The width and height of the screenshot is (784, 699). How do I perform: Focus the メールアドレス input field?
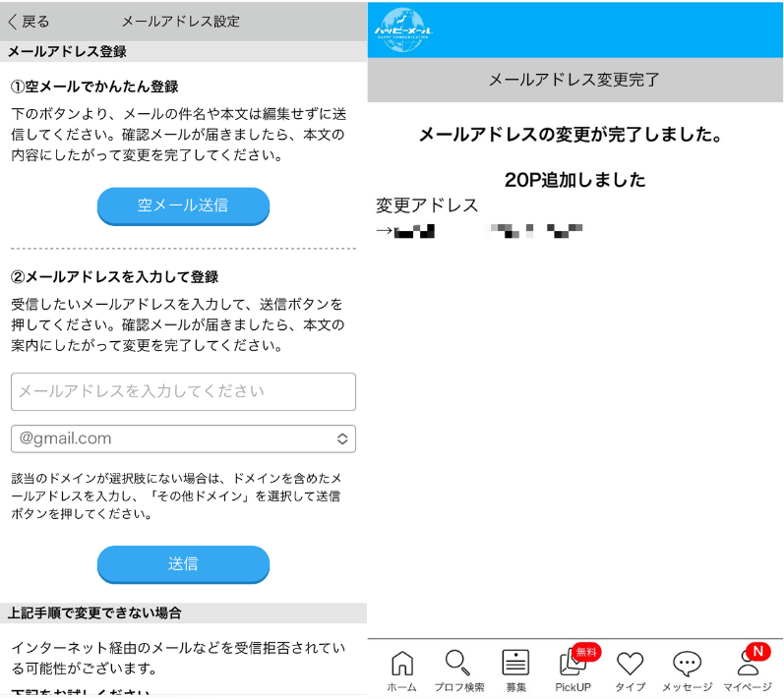coord(183,391)
